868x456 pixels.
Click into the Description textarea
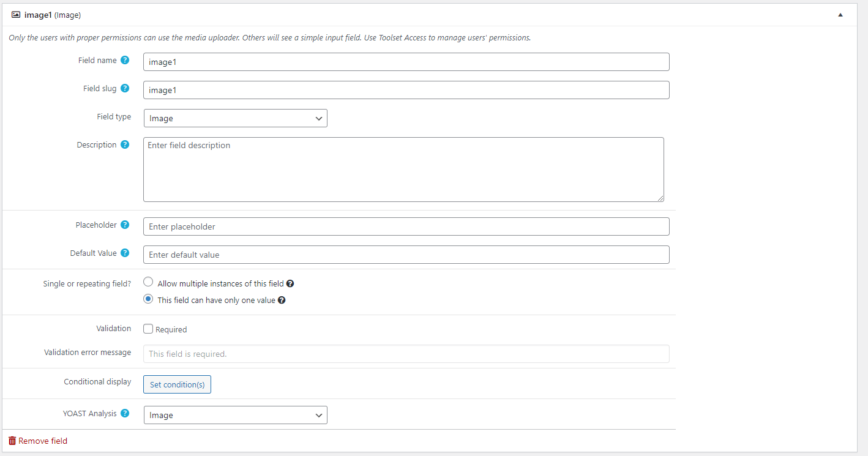coord(403,170)
